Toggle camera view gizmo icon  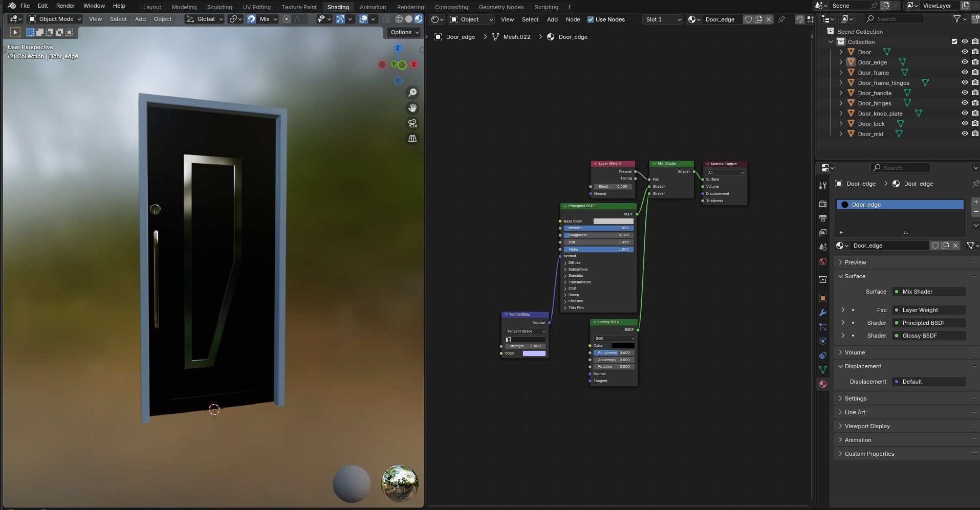click(x=412, y=123)
